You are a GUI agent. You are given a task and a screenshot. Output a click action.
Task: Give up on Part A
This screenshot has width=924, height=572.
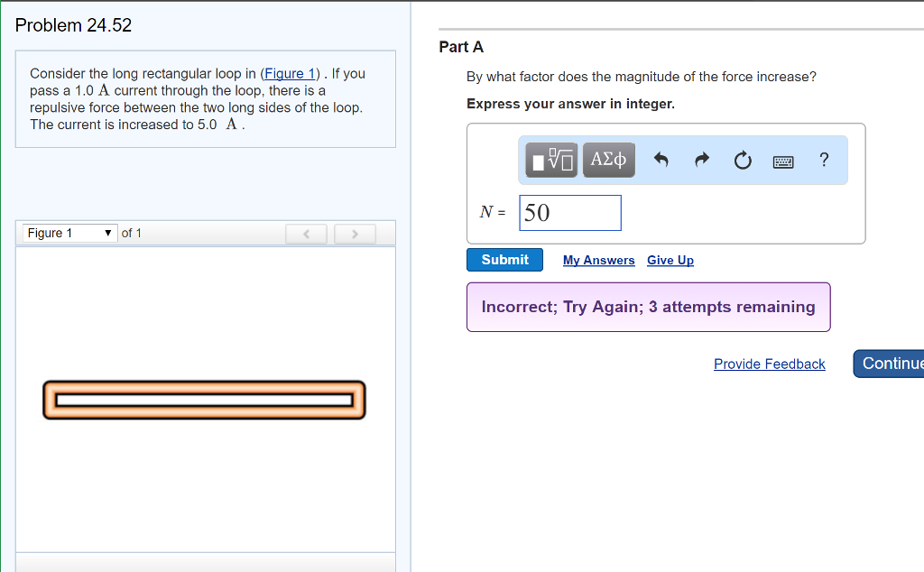(x=670, y=260)
